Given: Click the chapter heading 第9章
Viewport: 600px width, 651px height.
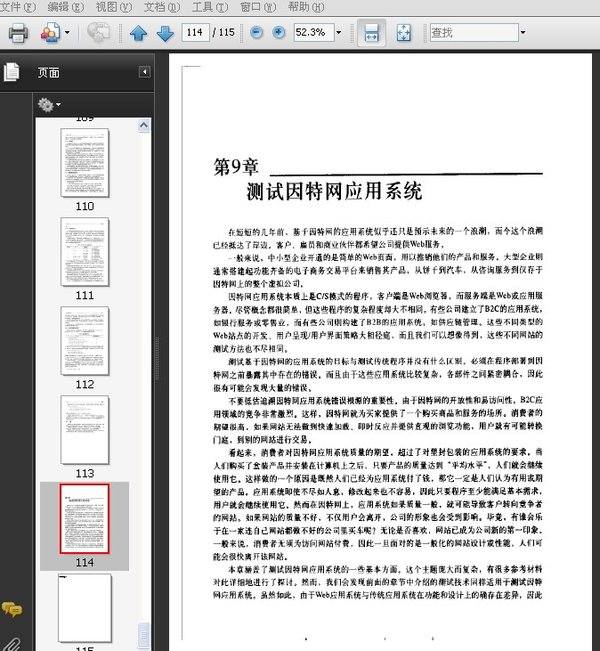Looking at the screenshot, I should 236,167.
